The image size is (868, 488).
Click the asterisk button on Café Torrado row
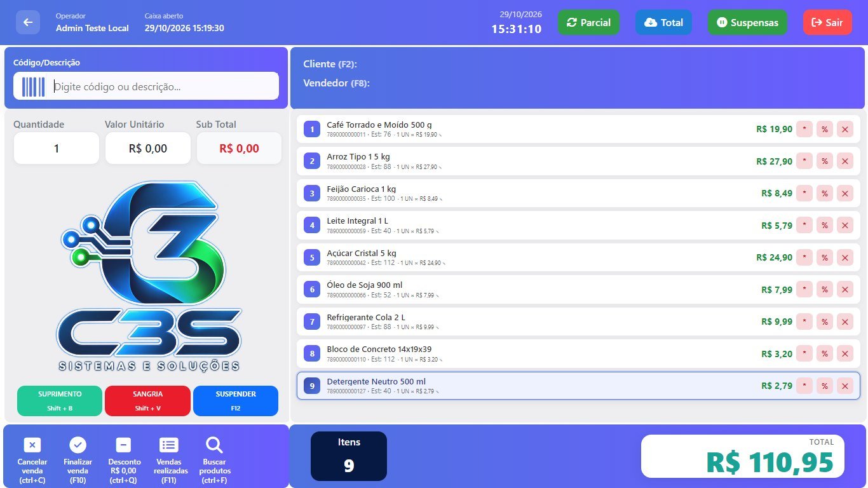click(804, 129)
